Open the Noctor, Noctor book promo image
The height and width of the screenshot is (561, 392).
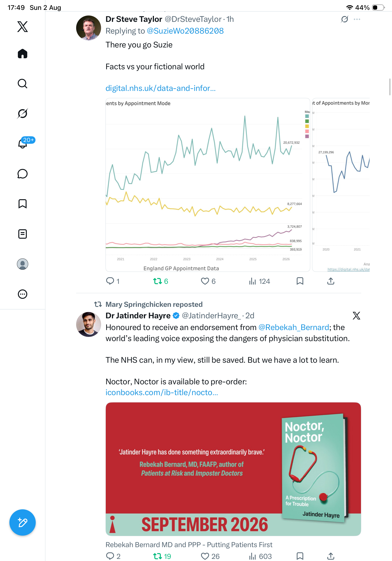pos(233,469)
